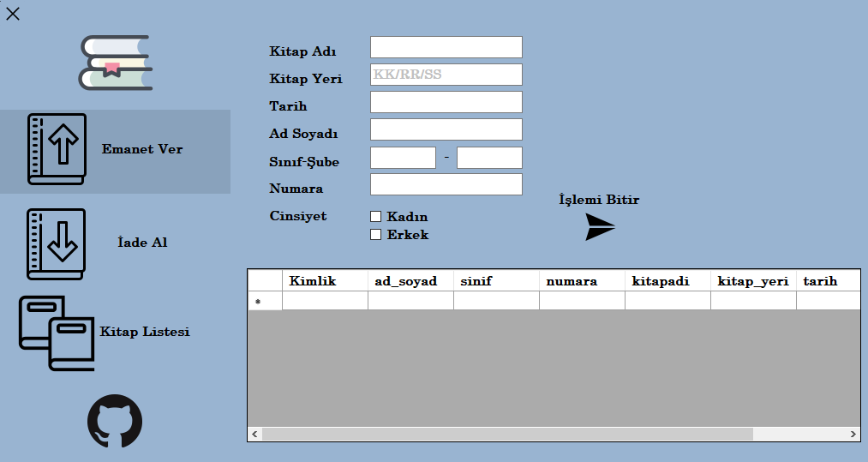
Task: Focus the Ad Soyadı input field
Action: [446, 129]
